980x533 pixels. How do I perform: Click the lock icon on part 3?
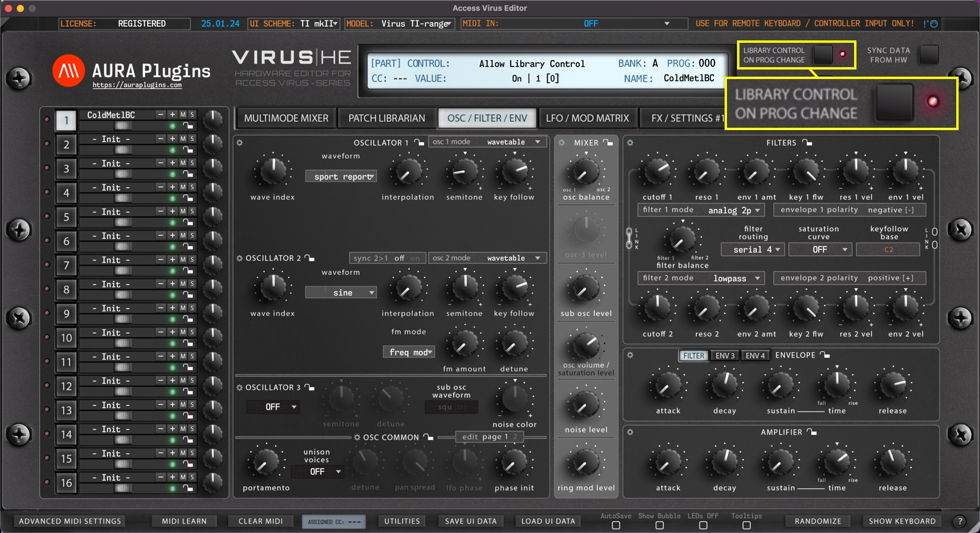(x=188, y=174)
